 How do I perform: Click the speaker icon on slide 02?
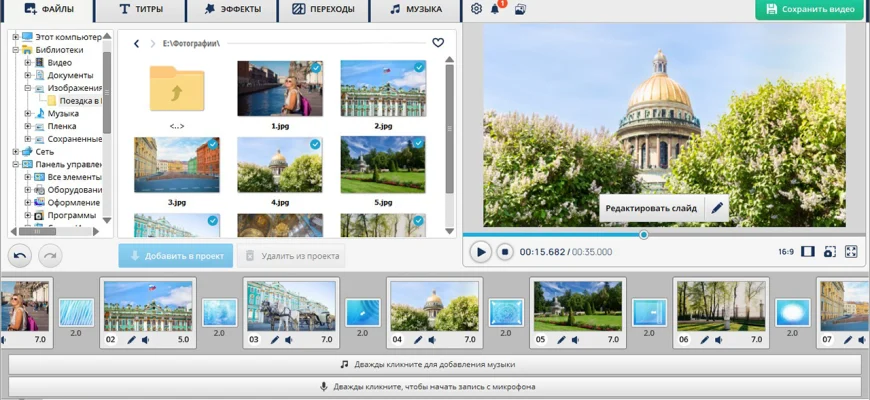(145, 340)
